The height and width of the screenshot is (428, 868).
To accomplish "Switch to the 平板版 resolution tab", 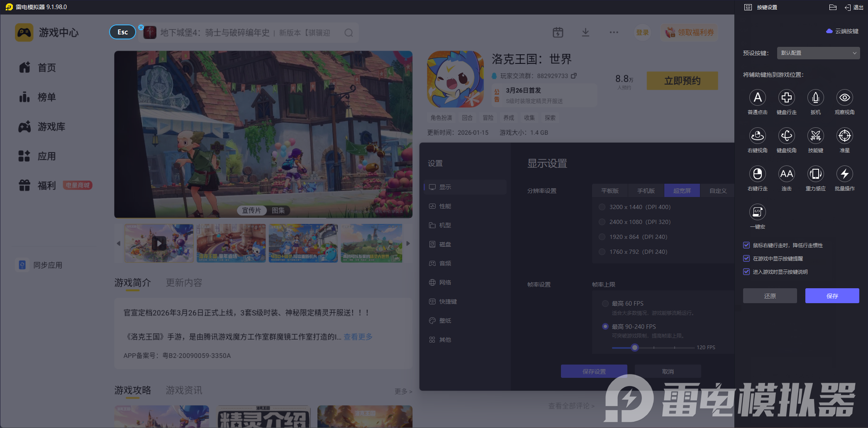I will 610,191.
